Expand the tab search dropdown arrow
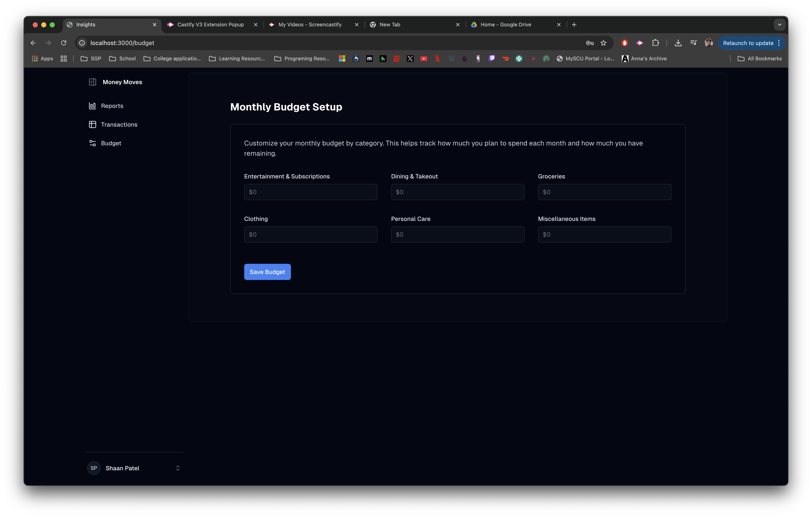 coord(779,25)
